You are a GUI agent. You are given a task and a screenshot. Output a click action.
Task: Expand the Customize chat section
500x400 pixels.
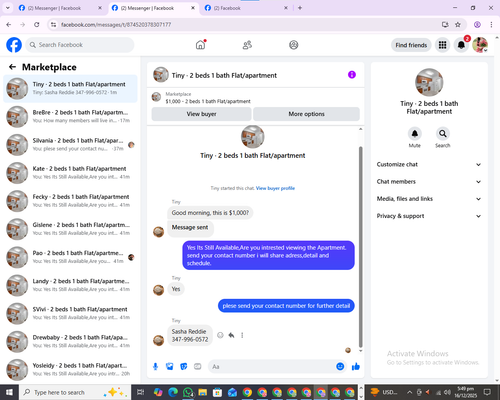click(429, 164)
